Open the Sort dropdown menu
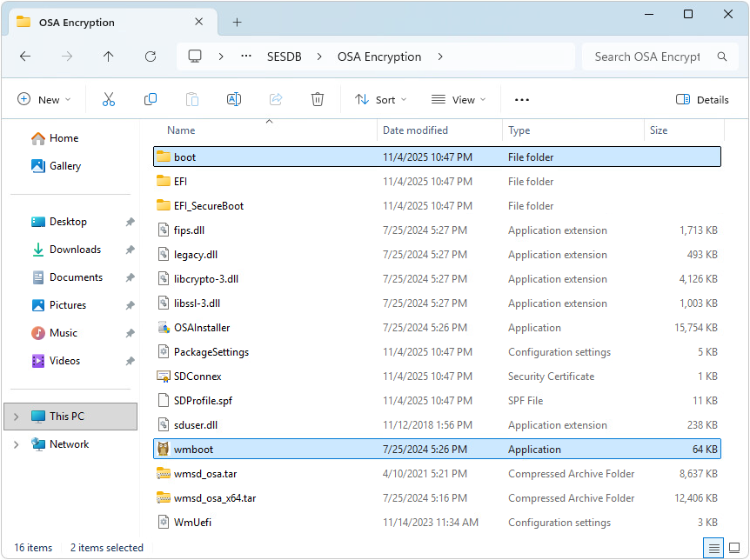This screenshot has height=560, width=750. point(381,99)
